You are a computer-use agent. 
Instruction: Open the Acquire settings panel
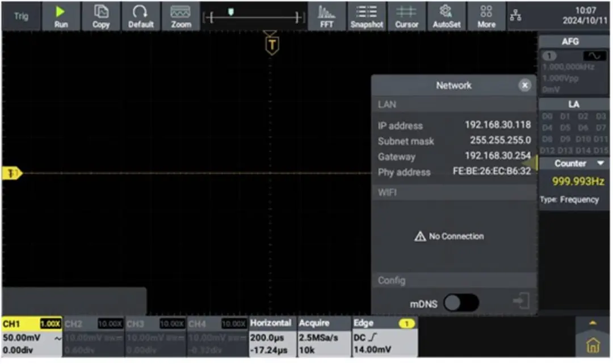pos(324,337)
